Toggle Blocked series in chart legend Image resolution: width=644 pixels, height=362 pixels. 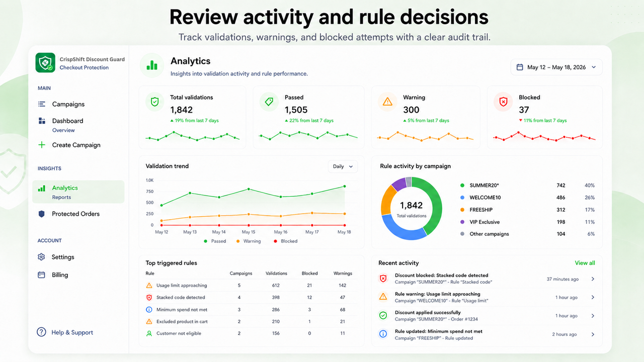285,241
